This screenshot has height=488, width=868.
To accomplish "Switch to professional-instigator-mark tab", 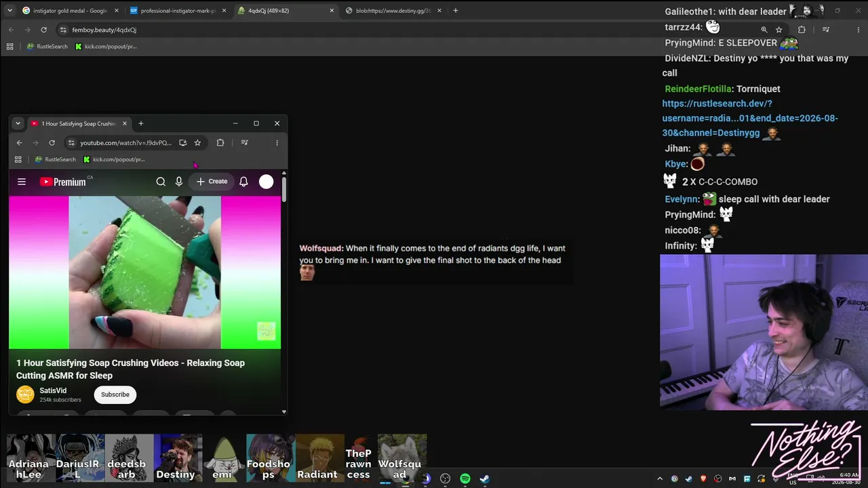I will tap(178, 11).
